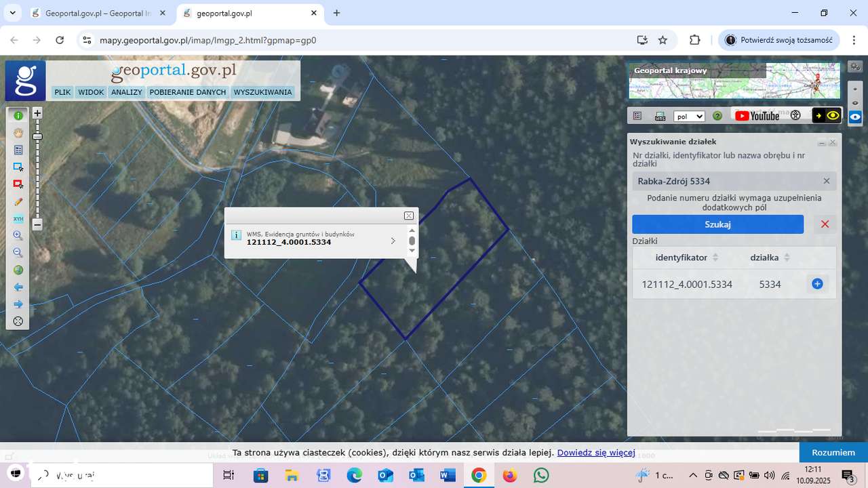
Task: Open the WMS services icon
Action: 660,116
